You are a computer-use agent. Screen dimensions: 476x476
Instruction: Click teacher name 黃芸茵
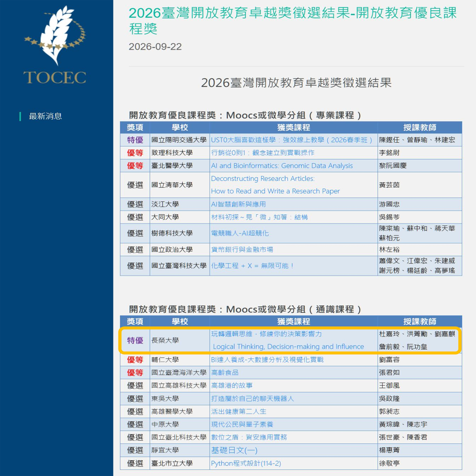(389, 185)
